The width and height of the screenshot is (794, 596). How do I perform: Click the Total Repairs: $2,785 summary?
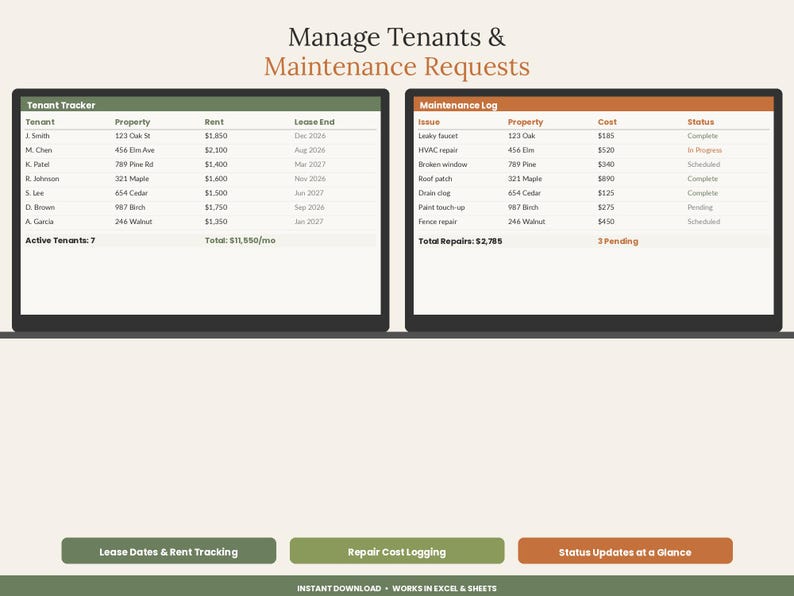460,241
